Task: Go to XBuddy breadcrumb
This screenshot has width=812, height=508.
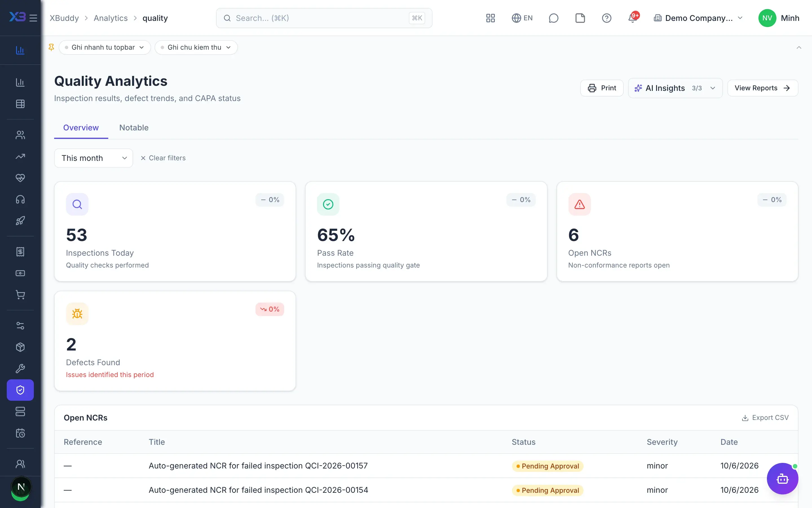Action: pos(64,18)
